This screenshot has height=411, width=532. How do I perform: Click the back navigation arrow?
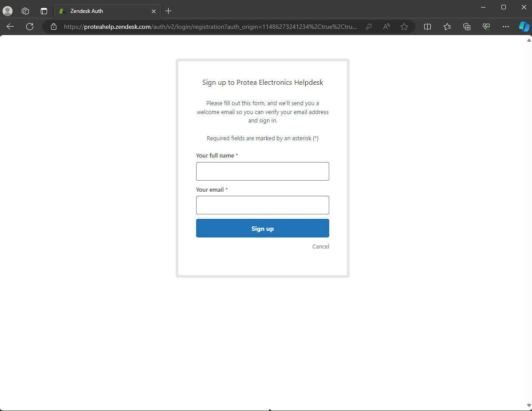pyautogui.click(x=10, y=27)
